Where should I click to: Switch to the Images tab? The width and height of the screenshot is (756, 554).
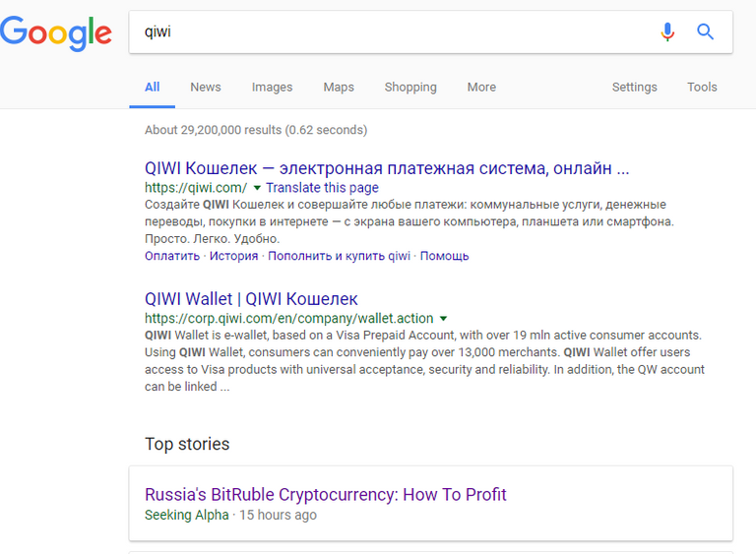pos(272,87)
